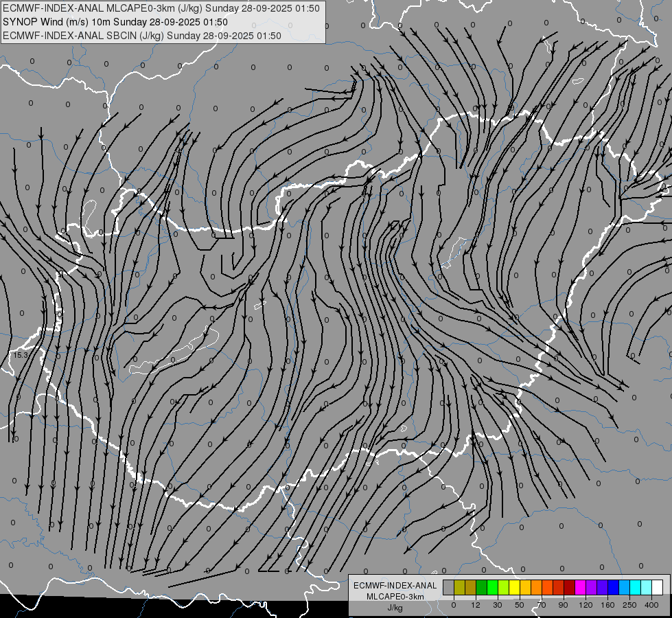
Task: Click the J/kg unit label in legend
Action: (395, 608)
